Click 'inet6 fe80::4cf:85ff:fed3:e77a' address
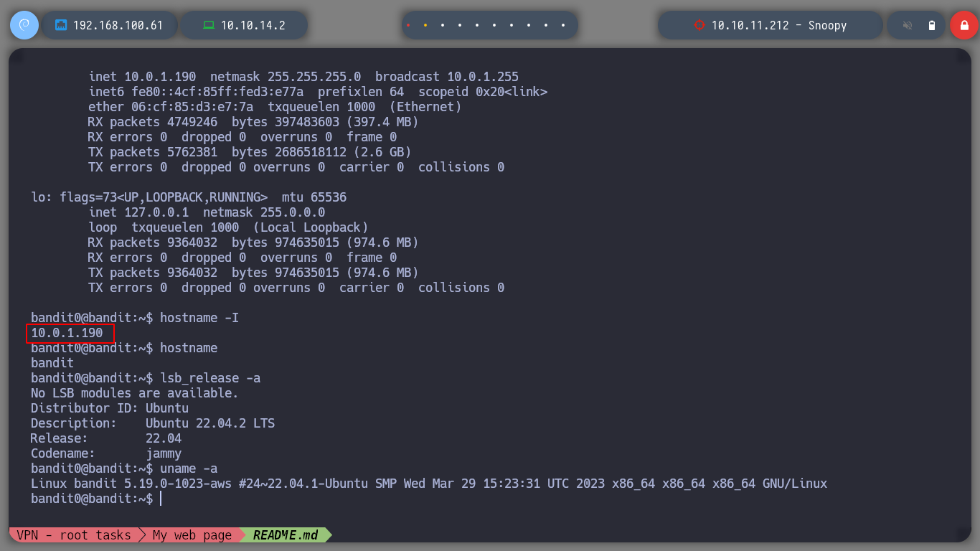The width and height of the screenshot is (980, 551). 196,92
